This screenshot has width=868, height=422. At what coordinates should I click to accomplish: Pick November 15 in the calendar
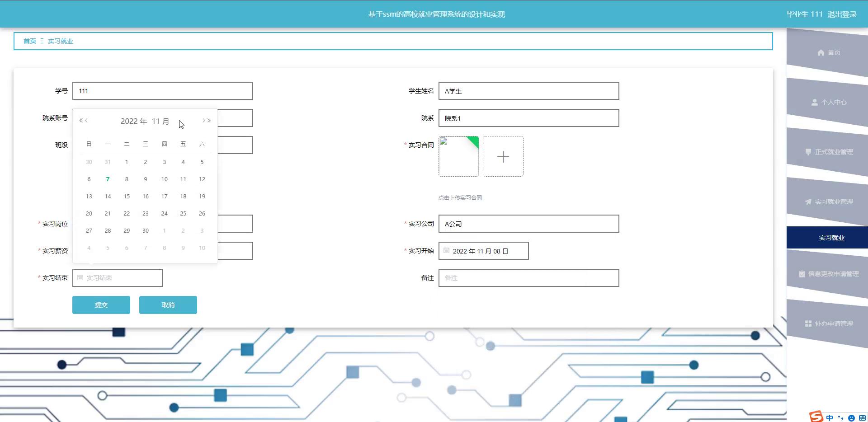click(127, 197)
